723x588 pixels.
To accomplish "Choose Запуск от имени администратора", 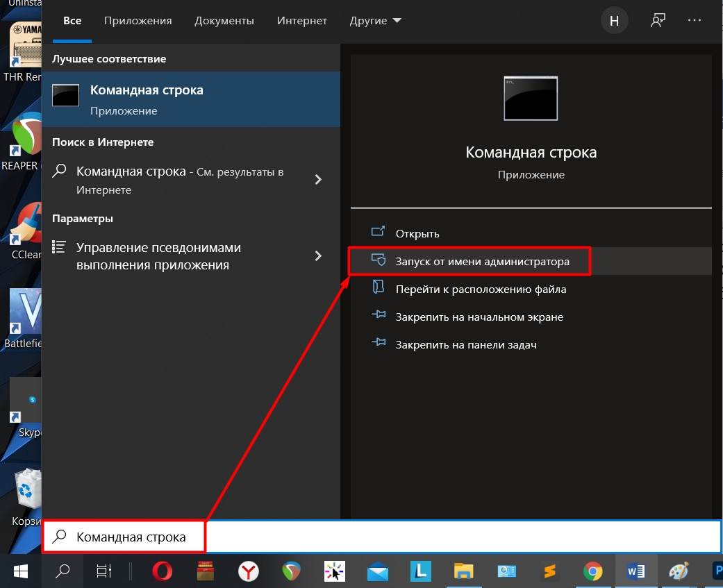I will click(x=531, y=261).
